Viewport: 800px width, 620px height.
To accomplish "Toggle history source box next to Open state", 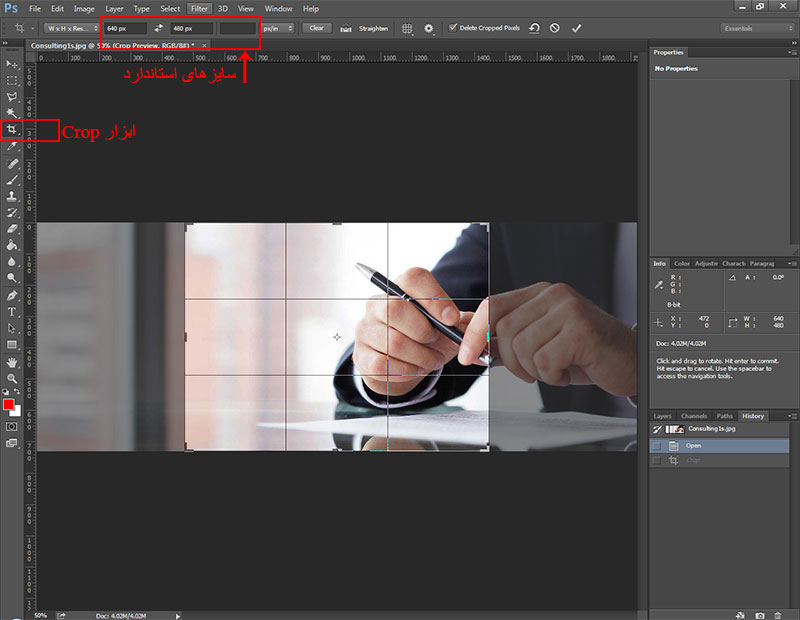I will (x=657, y=445).
